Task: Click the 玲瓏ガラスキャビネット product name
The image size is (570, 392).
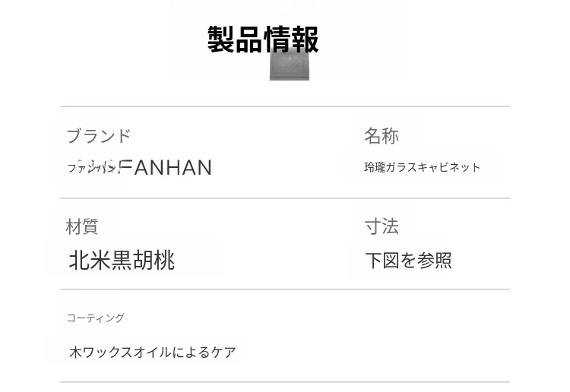Action: coord(422,168)
